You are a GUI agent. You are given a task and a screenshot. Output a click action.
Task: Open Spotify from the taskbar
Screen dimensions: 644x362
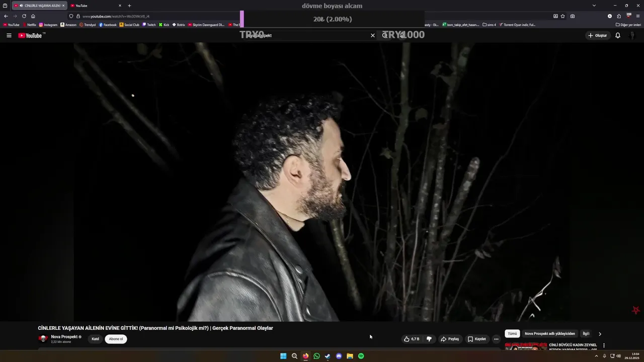pos(361,356)
